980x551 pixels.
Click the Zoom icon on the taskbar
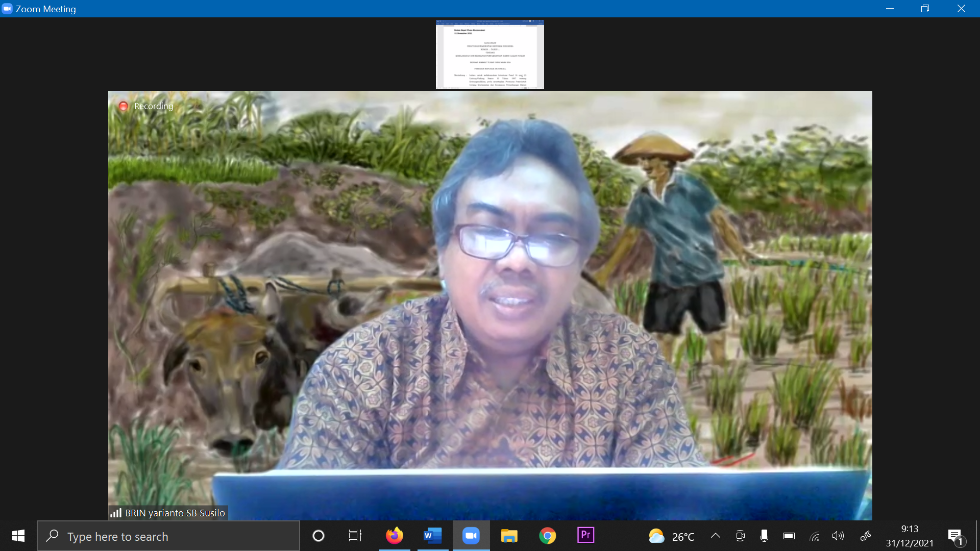click(471, 536)
